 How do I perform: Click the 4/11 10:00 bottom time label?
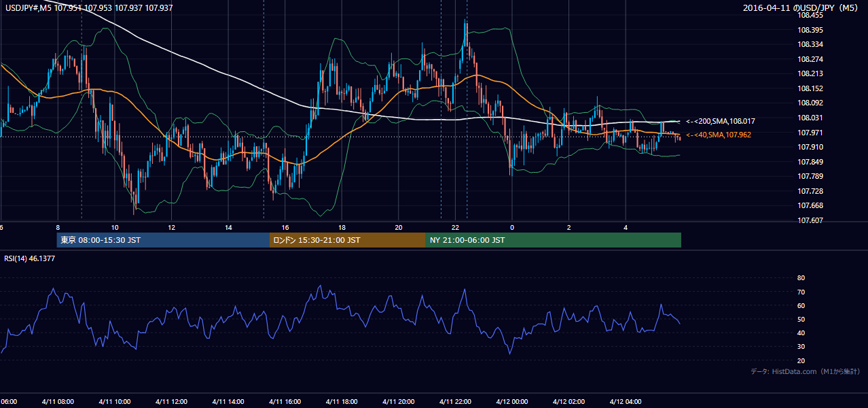[114, 402]
